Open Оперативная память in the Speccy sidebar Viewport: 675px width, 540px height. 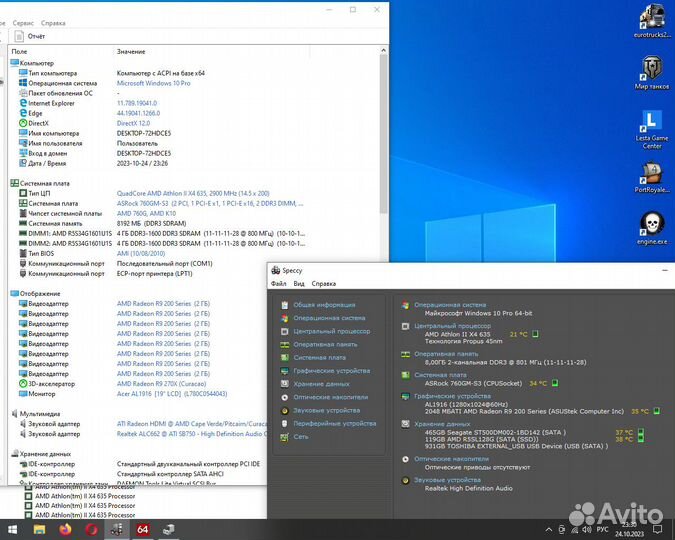tap(325, 344)
